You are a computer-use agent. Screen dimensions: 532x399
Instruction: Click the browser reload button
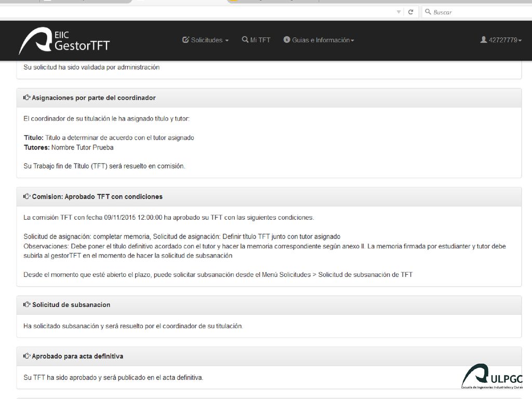coord(410,12)
